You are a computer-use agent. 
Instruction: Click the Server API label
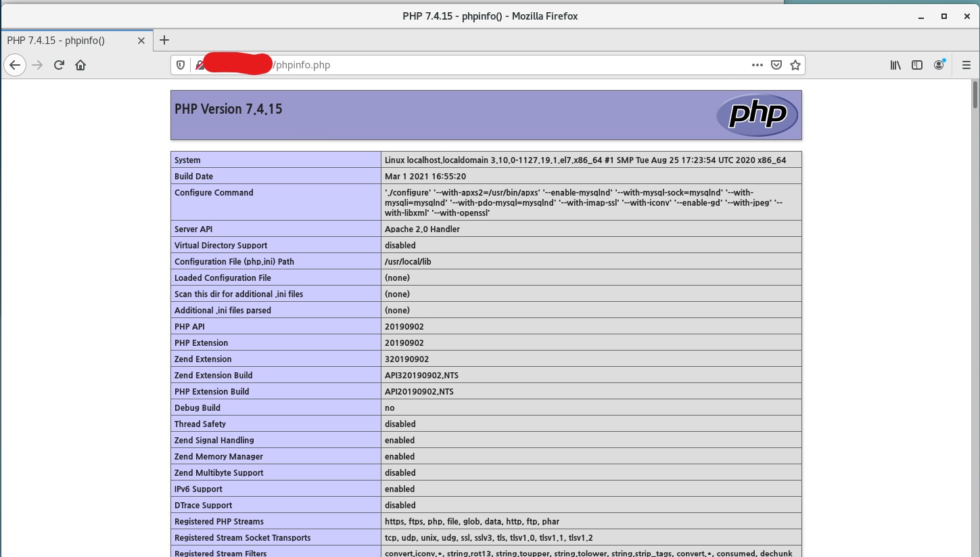click(x=193, y=229)
